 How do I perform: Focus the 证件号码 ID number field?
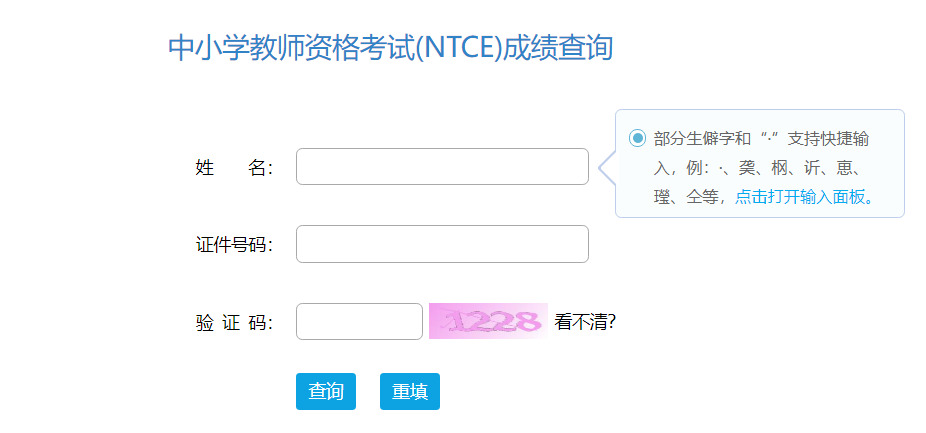(x=442, y=244)
